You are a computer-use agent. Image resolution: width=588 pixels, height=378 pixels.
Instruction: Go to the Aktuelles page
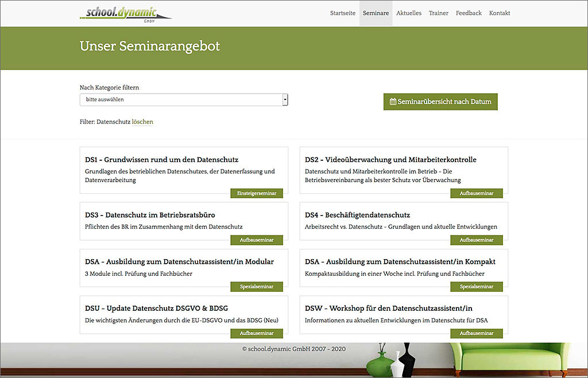(x=409, y=13)
